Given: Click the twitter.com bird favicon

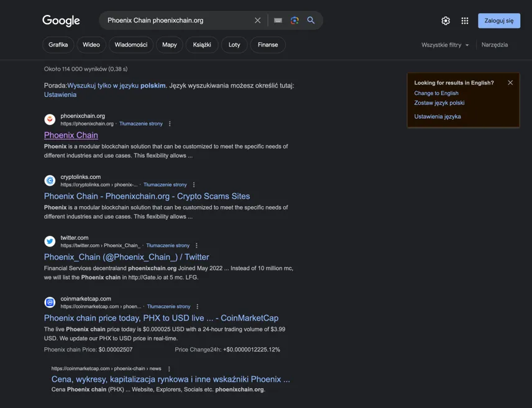Looking at the screenshot, I should pyautogui.click(x=50, y=241).
